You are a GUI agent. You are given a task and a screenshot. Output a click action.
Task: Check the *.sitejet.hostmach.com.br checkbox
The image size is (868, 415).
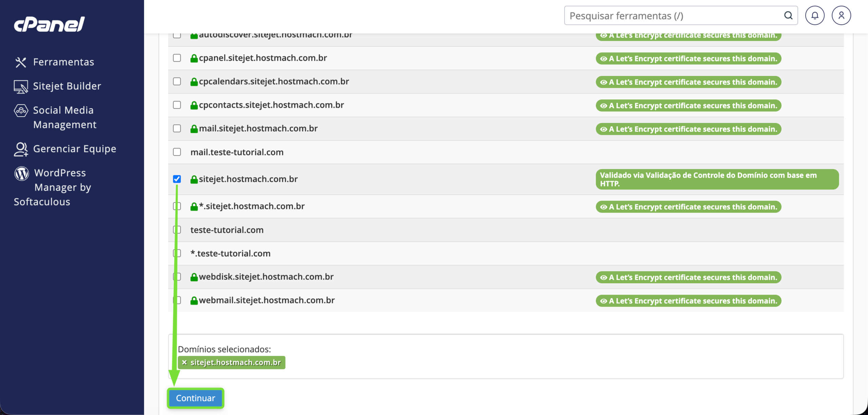(177, 206)
